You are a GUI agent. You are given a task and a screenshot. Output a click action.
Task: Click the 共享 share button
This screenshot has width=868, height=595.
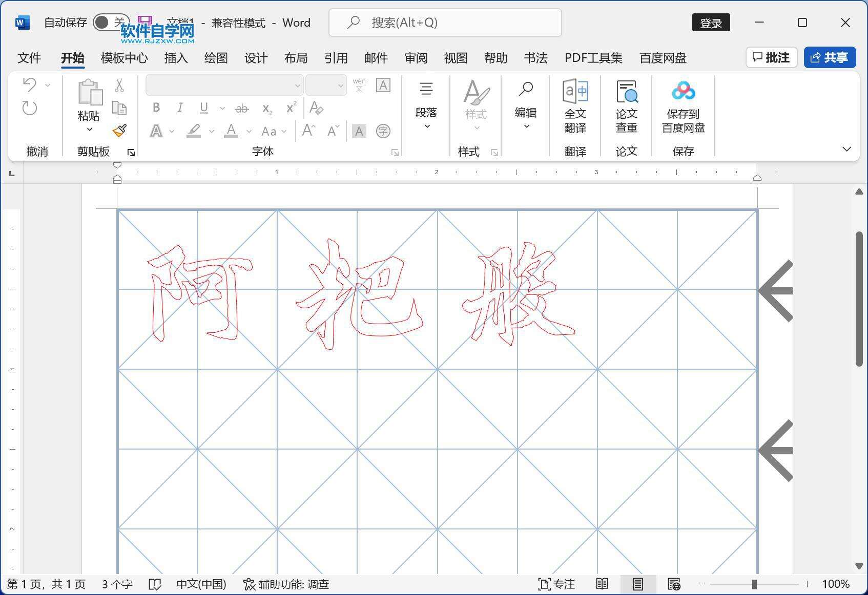click(x=830, y=57)
